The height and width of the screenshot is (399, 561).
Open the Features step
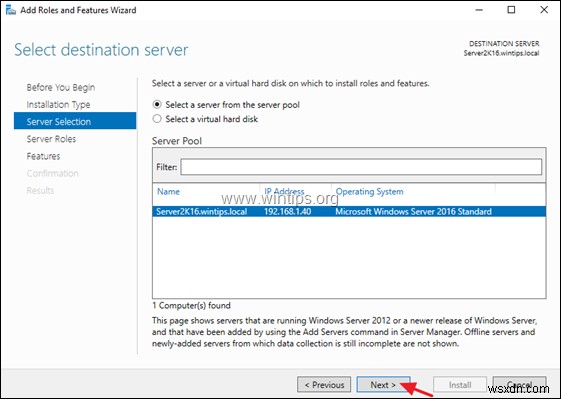43,156
